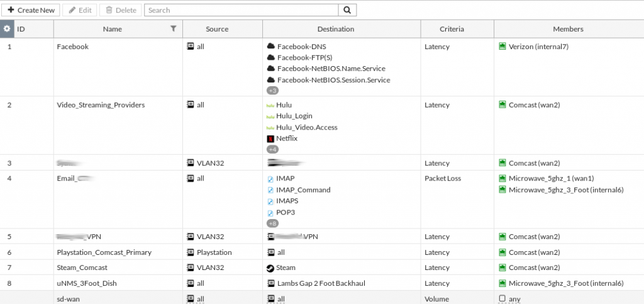Select the Facebook rule name
This screenshot has height=304, width=644.
click(73, 47)
